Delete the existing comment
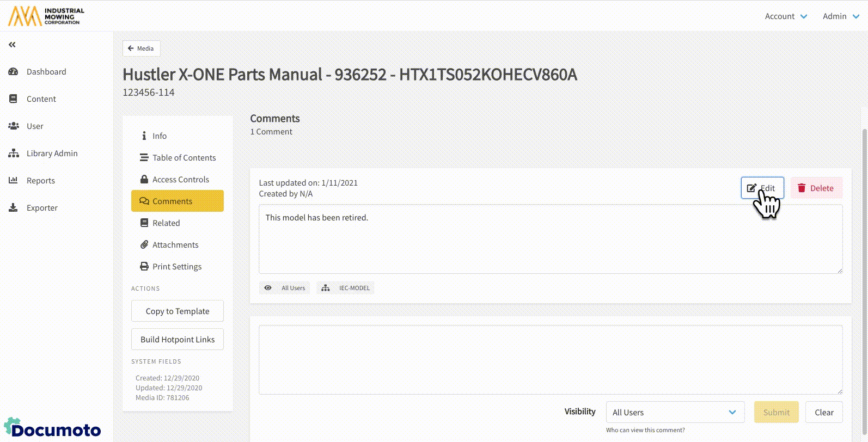The image size is (868, 442). click(x=816, y=188)
